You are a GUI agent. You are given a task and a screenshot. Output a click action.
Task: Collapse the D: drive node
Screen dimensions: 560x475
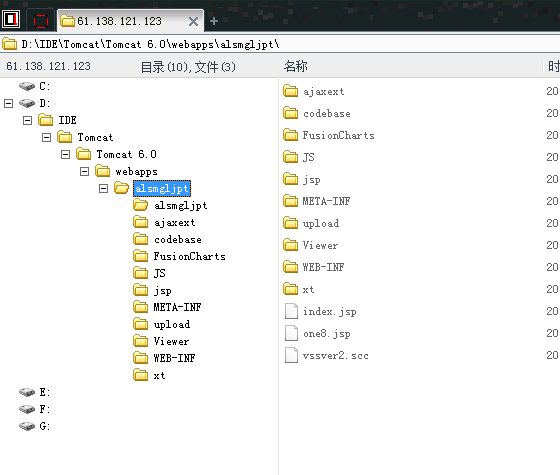point(8,104)
